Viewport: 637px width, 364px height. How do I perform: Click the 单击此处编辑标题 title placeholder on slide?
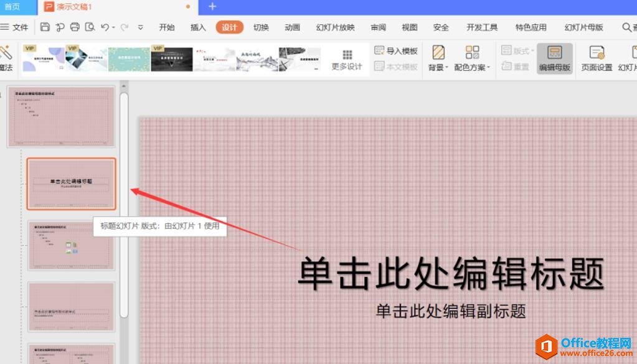(x=451, y=274)
